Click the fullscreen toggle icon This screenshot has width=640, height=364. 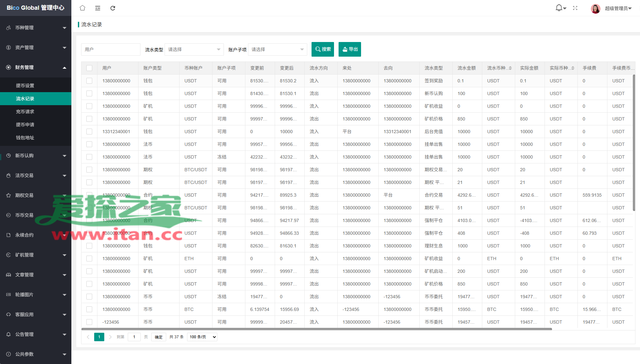(x=575, y=8)
